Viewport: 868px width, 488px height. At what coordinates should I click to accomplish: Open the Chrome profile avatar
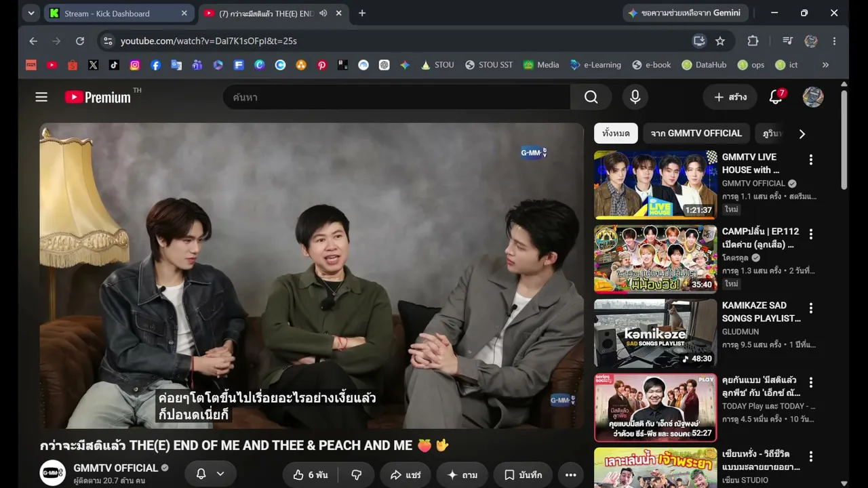tap(811, 41)
